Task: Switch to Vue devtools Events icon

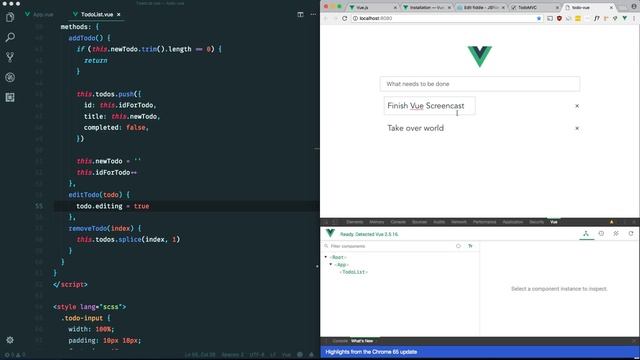Action: [616, 233]
